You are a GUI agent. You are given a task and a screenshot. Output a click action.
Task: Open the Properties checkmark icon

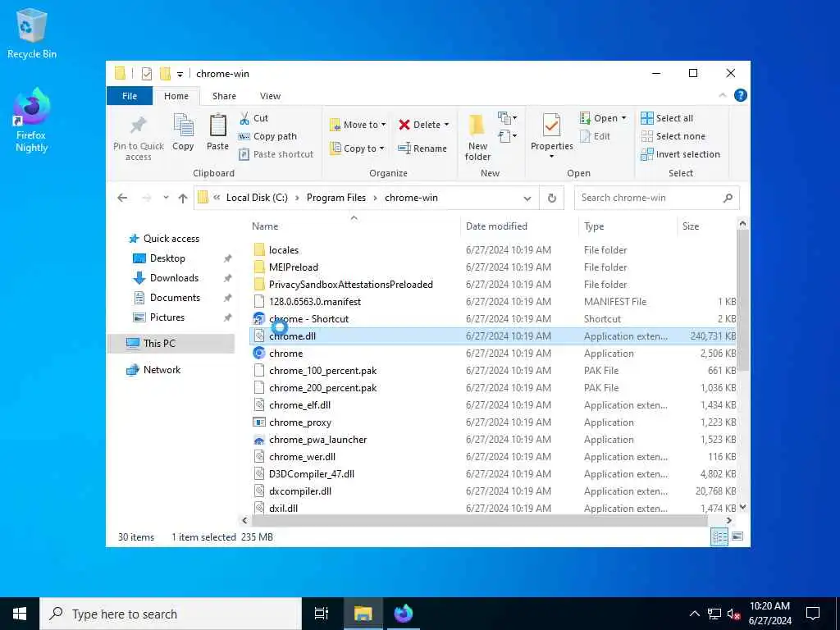coord(551,126)
